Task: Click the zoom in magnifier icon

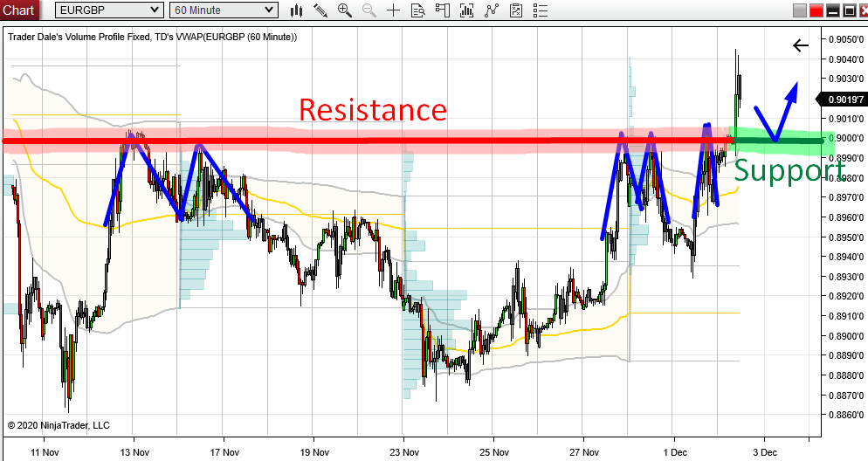Action: point(344,10)
